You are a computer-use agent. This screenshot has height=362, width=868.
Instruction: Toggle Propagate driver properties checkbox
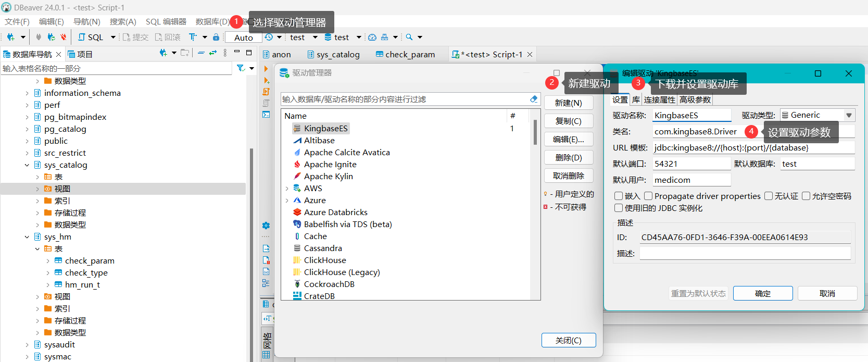coord(648,196)
